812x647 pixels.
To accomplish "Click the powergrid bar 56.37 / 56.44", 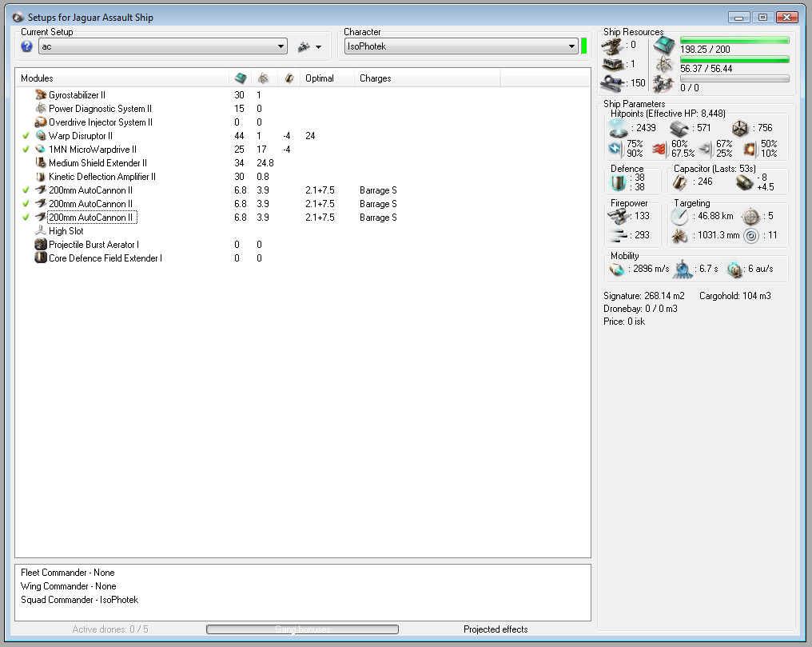I will point(734,59).
